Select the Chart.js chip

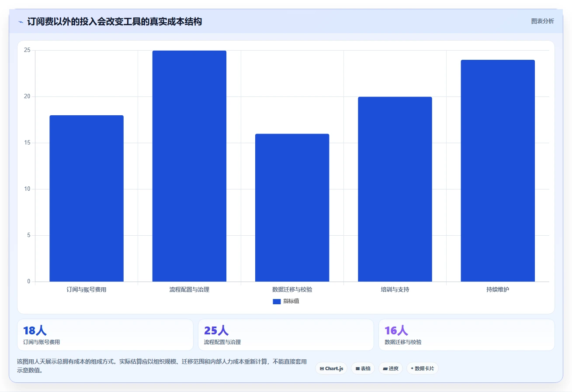331,368
